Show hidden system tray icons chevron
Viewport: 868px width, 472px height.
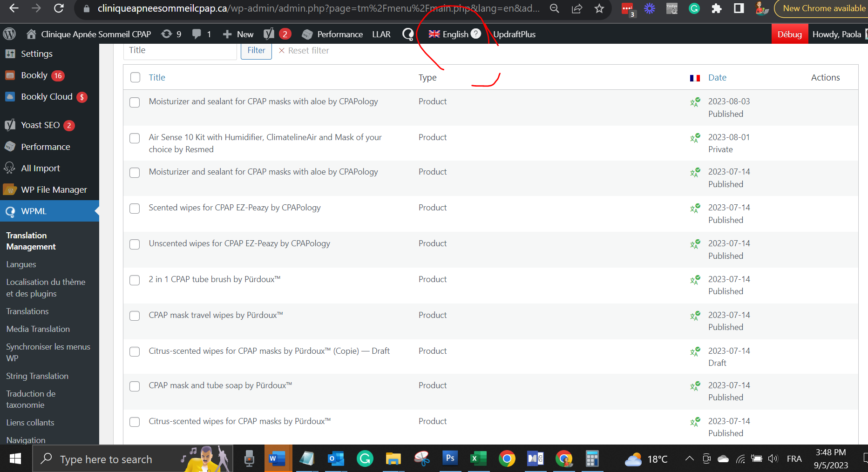point(689,459)
